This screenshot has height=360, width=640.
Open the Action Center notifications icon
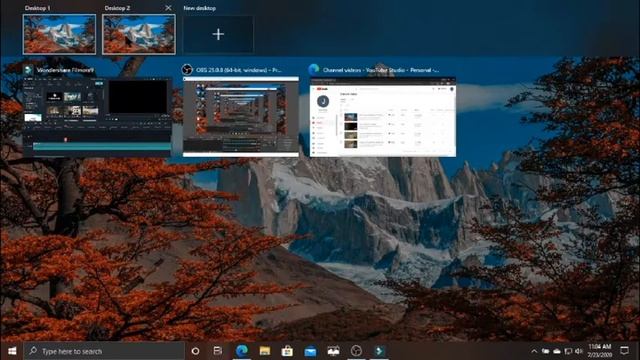click(624, 351)
